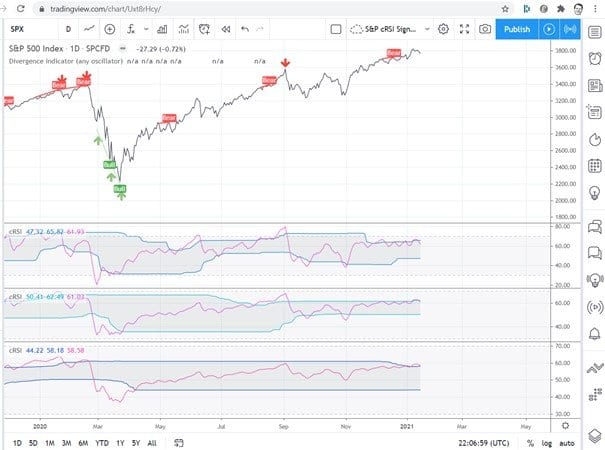Undo the last chart action

click(245, 29)
